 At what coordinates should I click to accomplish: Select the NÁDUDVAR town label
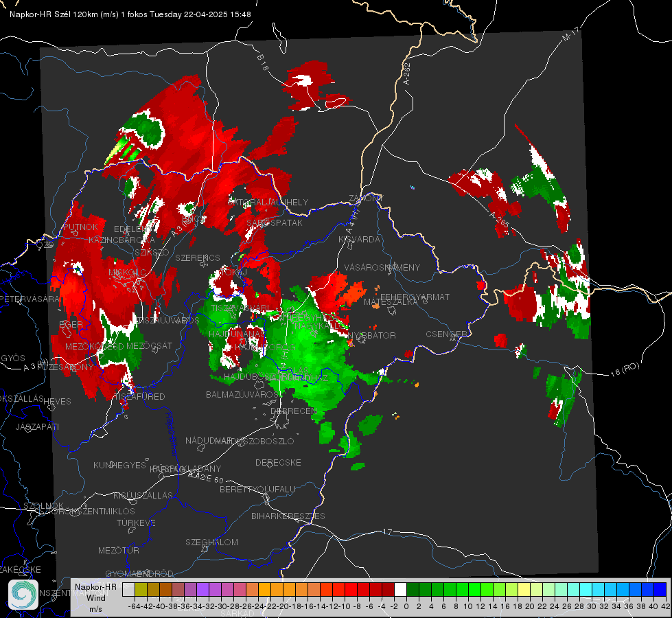click(209, 441)
